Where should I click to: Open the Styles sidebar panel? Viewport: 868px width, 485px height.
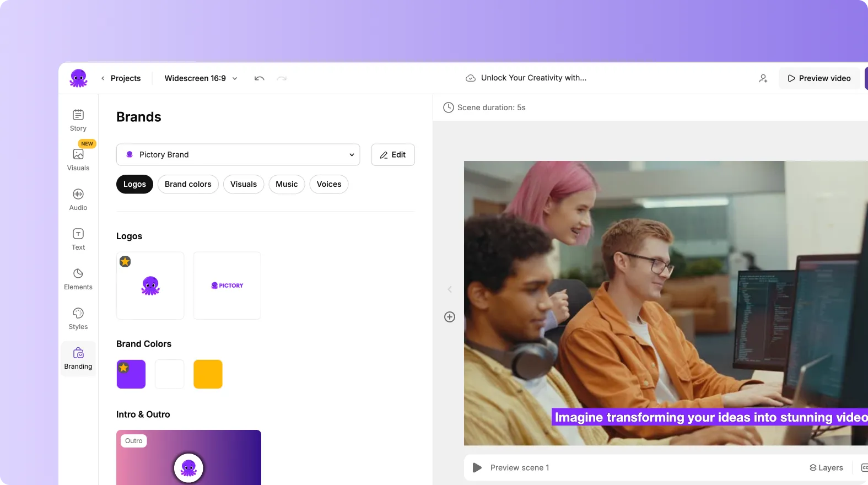pyautogui.click(x=78, y=319)
